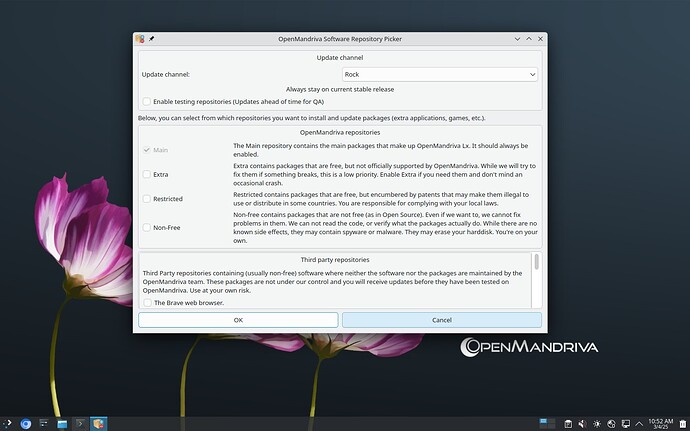Select the Repository Picker task in the taskbar
This screenshot has width=690, height=431.
pos(99,424)
